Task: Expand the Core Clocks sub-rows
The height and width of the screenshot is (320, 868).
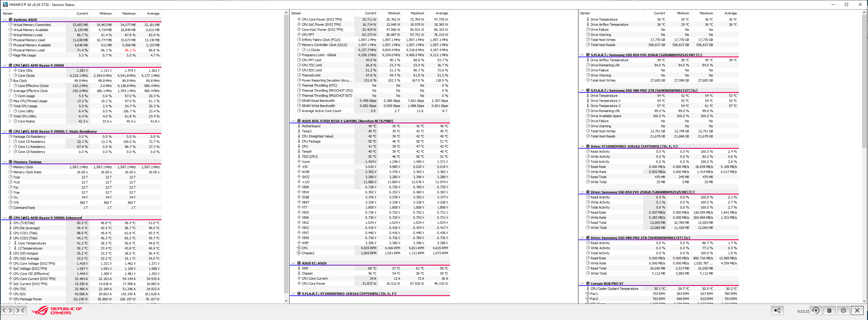Action: 10,76
